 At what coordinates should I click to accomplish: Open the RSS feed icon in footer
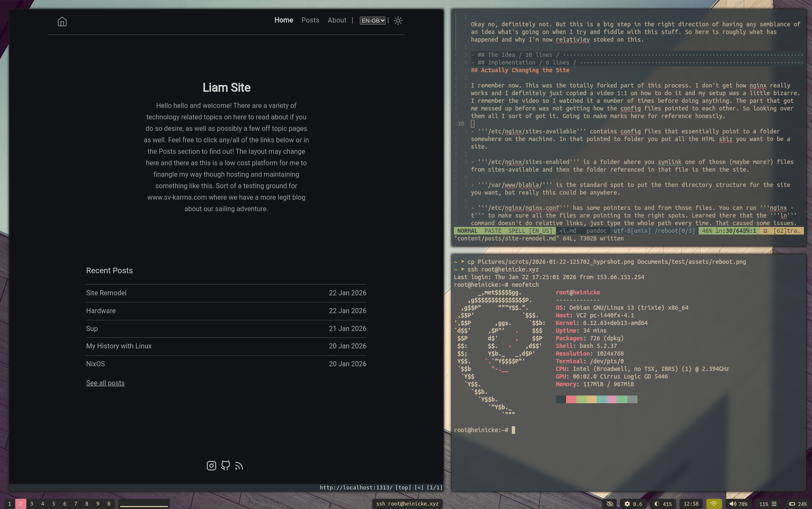239,466
